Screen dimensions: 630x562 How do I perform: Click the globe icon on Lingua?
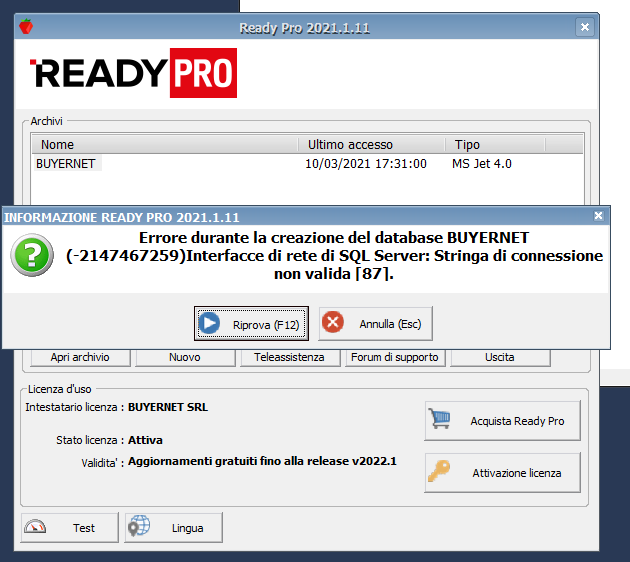[139, 526]
